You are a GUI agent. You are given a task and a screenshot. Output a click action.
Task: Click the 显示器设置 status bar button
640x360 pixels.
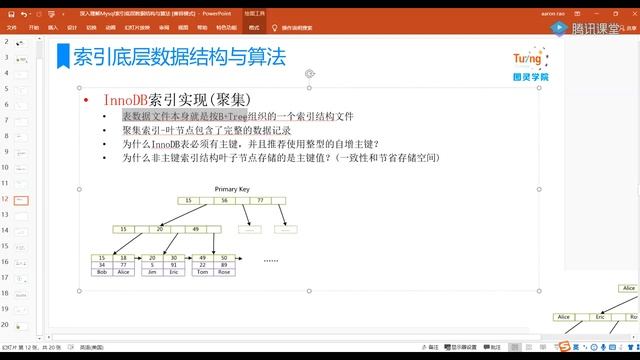[x=460, y=347]
